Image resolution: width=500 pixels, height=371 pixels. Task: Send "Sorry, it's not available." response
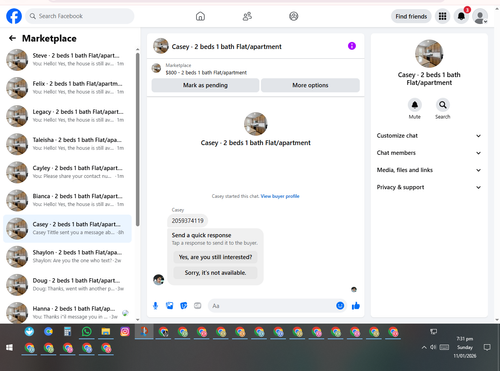(x=215, y=273)
